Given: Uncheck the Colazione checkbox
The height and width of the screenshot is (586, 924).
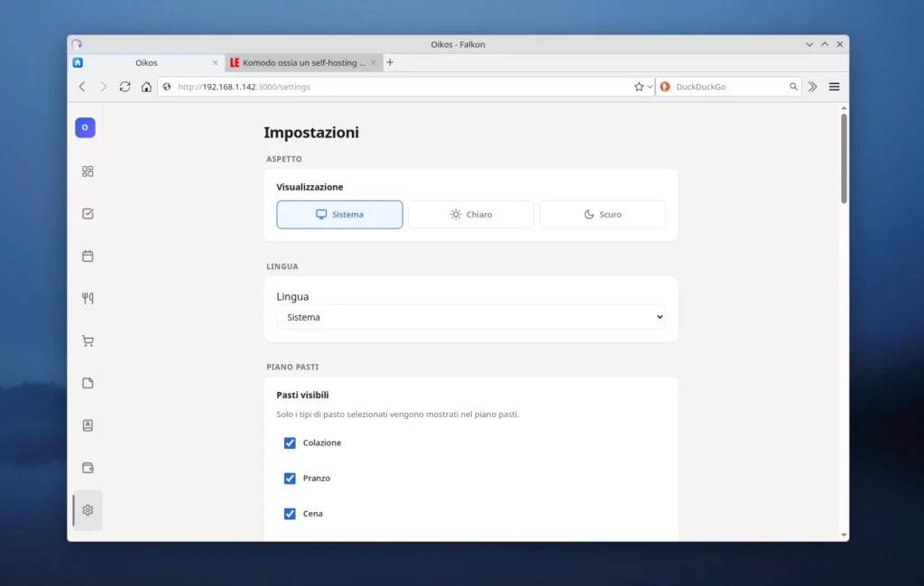Looking at the screenshot, I should pyautogui.click(x=290, y=442).
